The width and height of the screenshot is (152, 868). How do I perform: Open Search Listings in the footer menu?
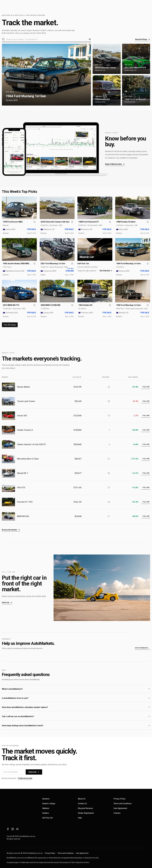[x=49, y=803]
